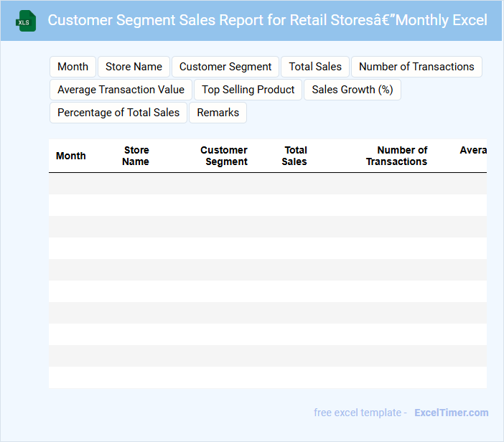Screen dimensions: 504x442
Task: Click the report title heading text
Action: 267,20
